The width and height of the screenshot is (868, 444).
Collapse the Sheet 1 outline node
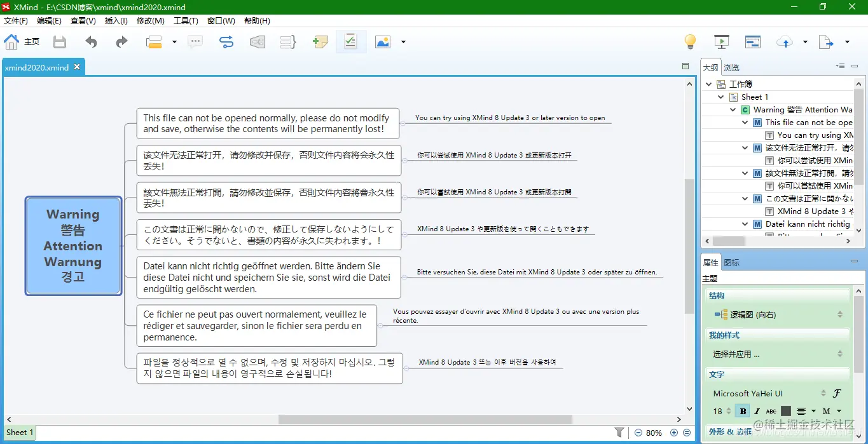click(x=720, y=97)
